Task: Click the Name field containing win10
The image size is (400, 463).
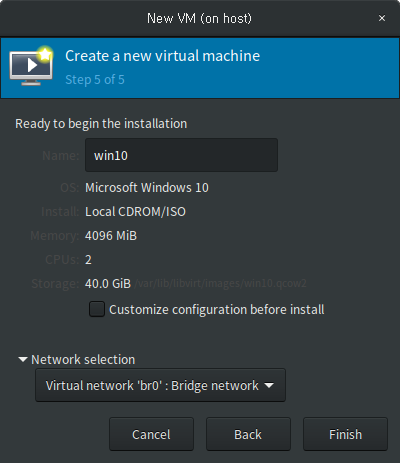Action: coord(181,155)
